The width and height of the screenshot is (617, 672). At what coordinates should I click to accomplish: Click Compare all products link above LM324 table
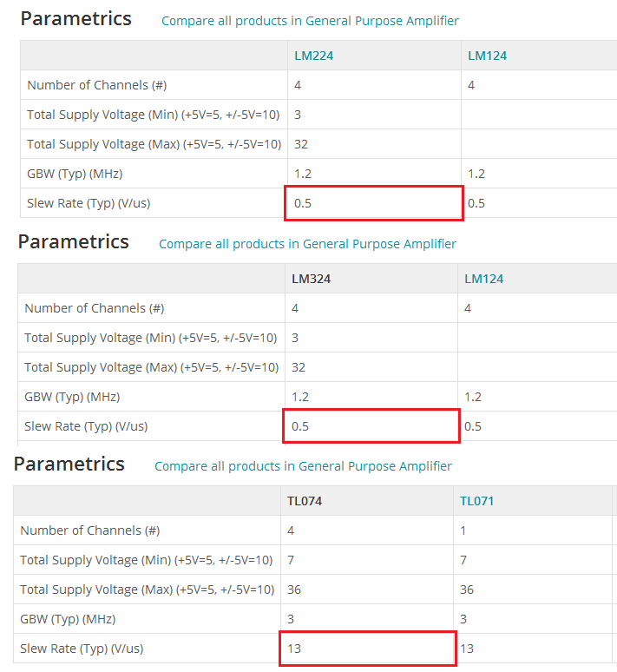[x=307, y=244]
